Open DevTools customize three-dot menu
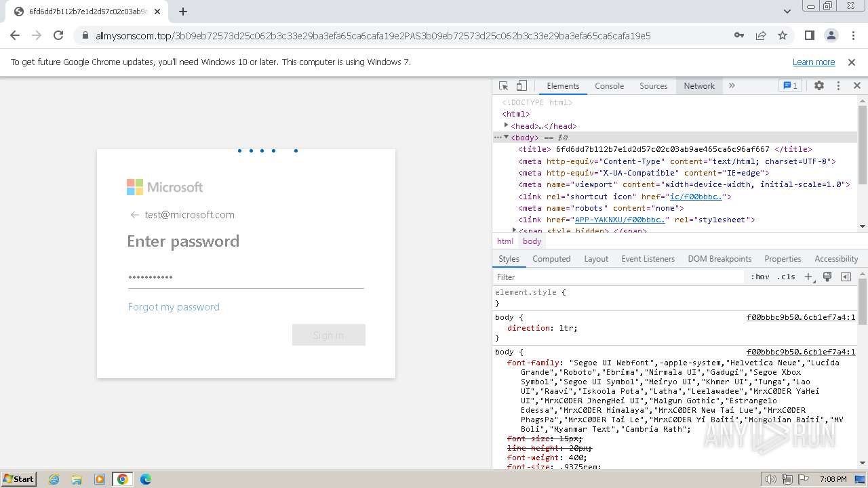The width and height of the screenshot is (868, 488). [x=838, y=85]
